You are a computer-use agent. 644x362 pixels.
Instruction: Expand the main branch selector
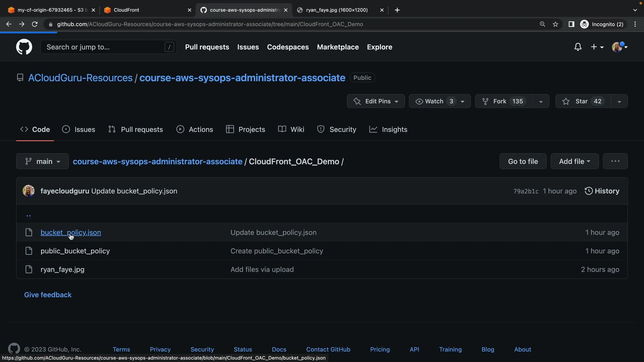pos(43,162)
